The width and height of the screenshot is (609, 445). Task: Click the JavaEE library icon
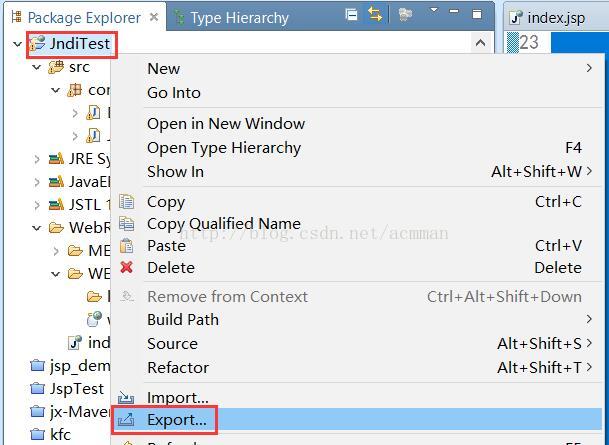coord(56,181)
